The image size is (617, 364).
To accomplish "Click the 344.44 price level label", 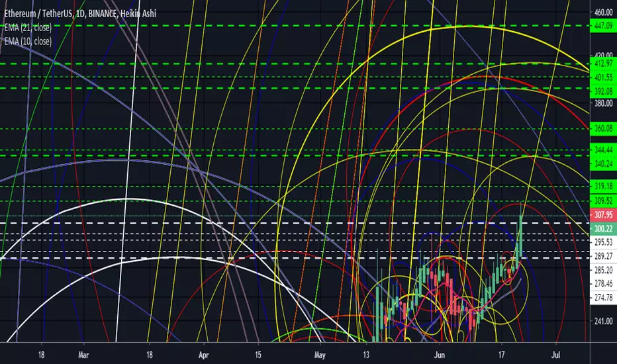I will [x=604, y=150].
